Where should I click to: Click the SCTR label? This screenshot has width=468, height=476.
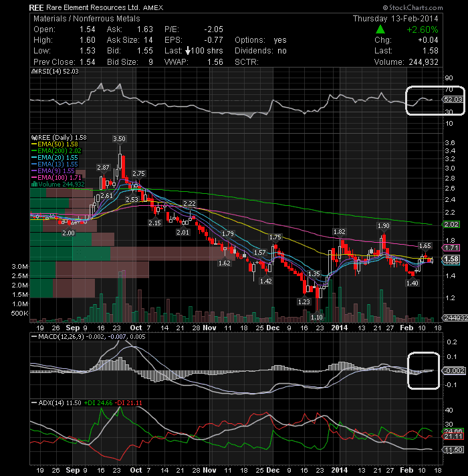click(x=247, y=62)
